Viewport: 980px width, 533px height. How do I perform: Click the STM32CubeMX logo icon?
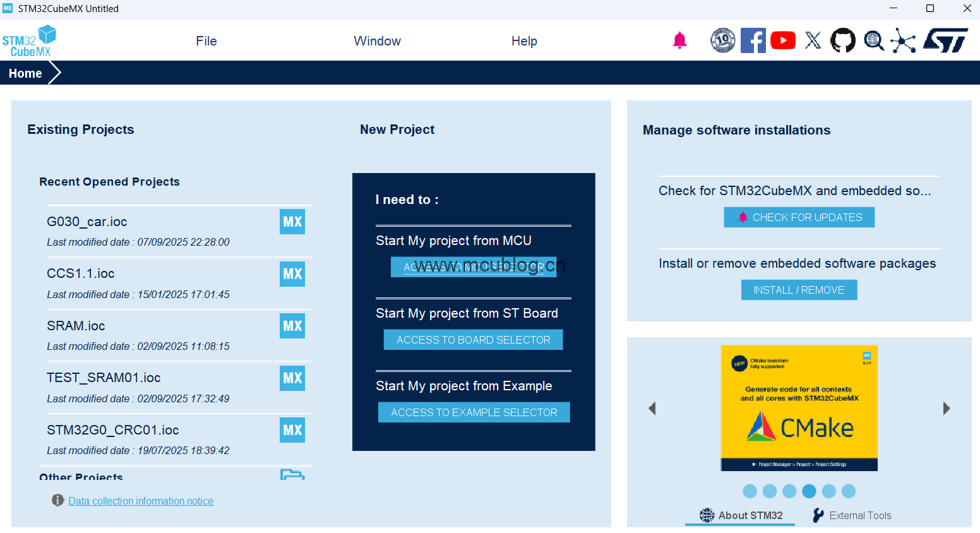click(x=29, y=41)
